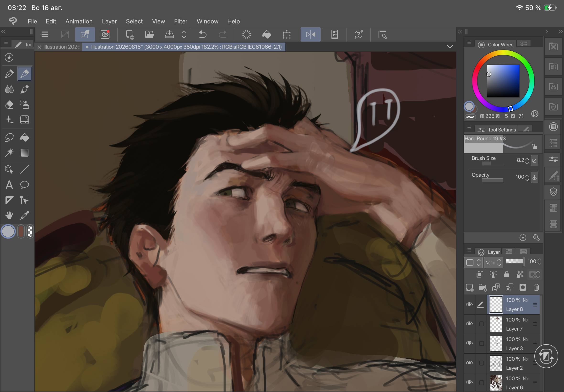Select the Lasso selection tool
564x392 pixels.
pos(9,137)
